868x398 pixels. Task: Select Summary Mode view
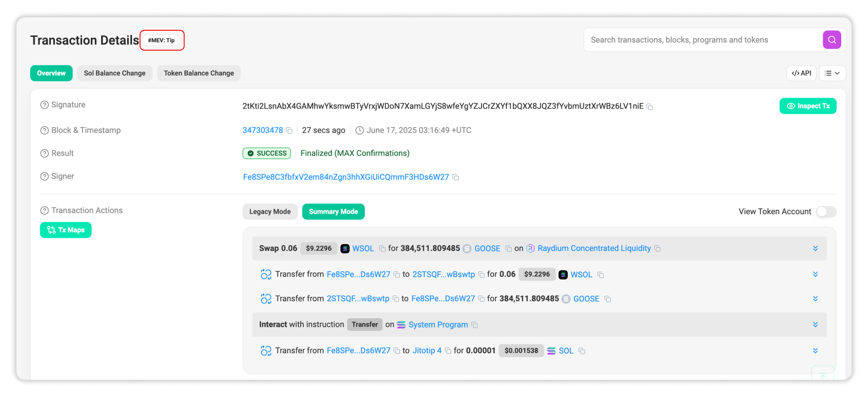(333, 212)
